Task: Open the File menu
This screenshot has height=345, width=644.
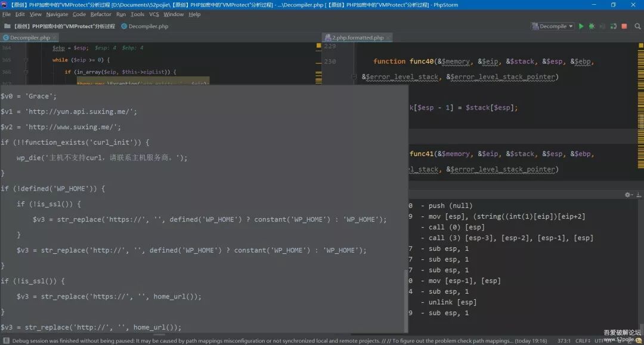Action: (x=7, y=14)
